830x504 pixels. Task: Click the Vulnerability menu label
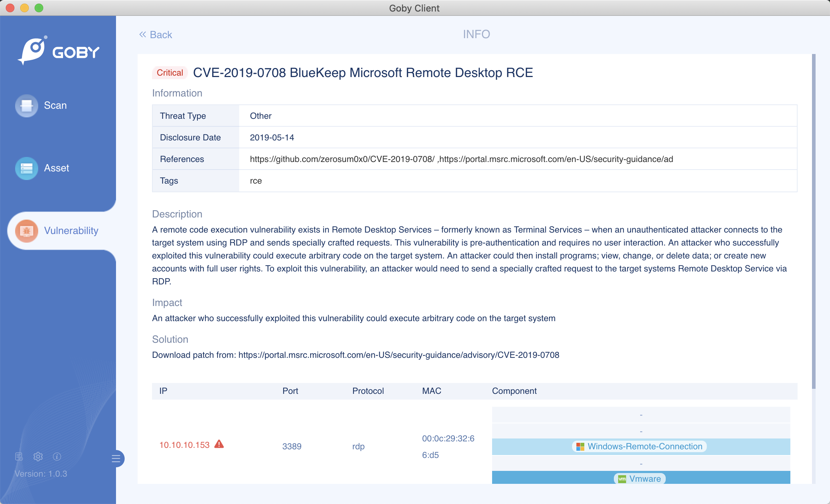(x=71, y=231)
